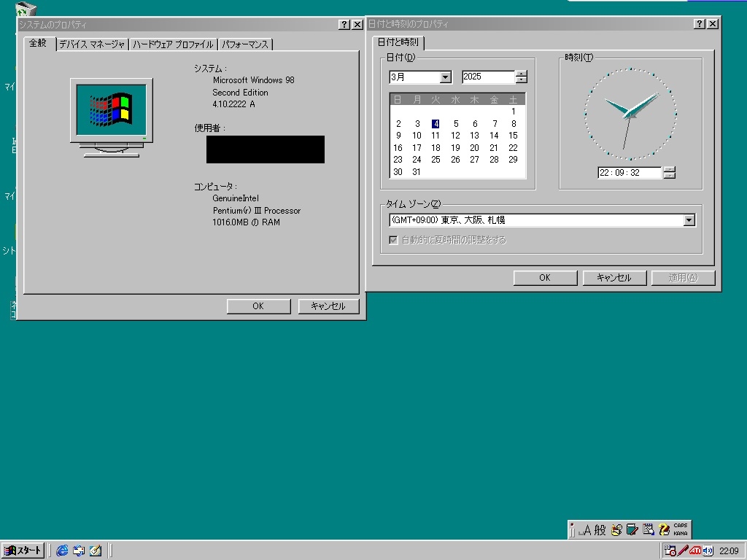Click the taskbar clock showing 22:09
The image size is (747, 560).
click(729, 551)
